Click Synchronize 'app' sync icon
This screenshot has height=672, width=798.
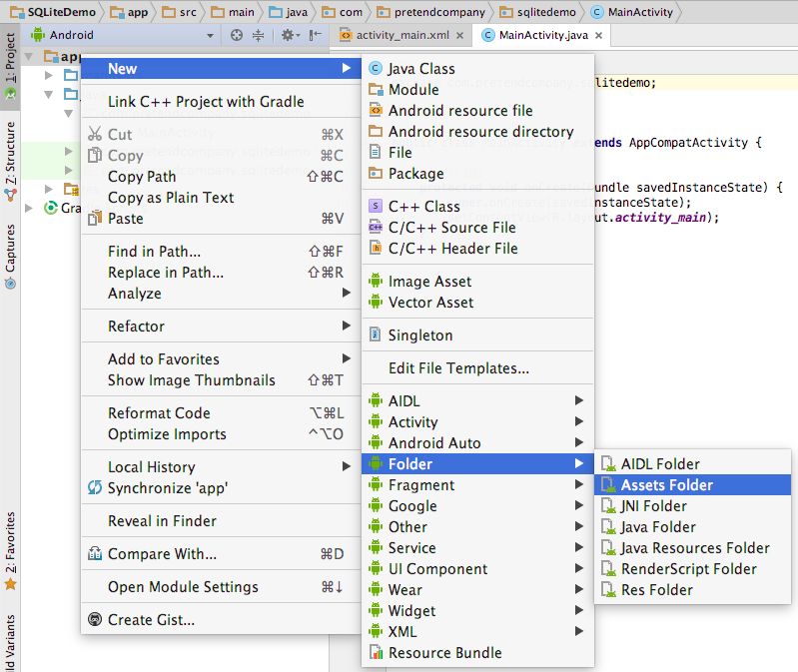coord(95,487)
